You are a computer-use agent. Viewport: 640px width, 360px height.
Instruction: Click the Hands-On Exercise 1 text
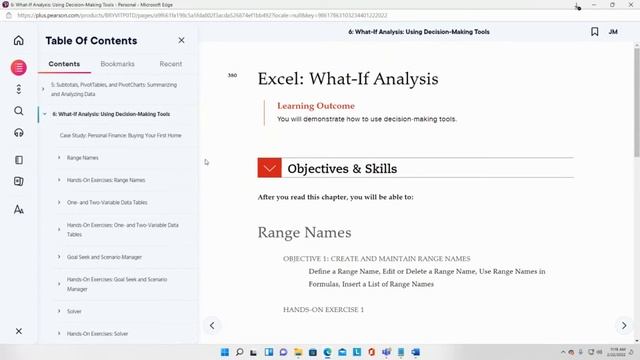323,310
